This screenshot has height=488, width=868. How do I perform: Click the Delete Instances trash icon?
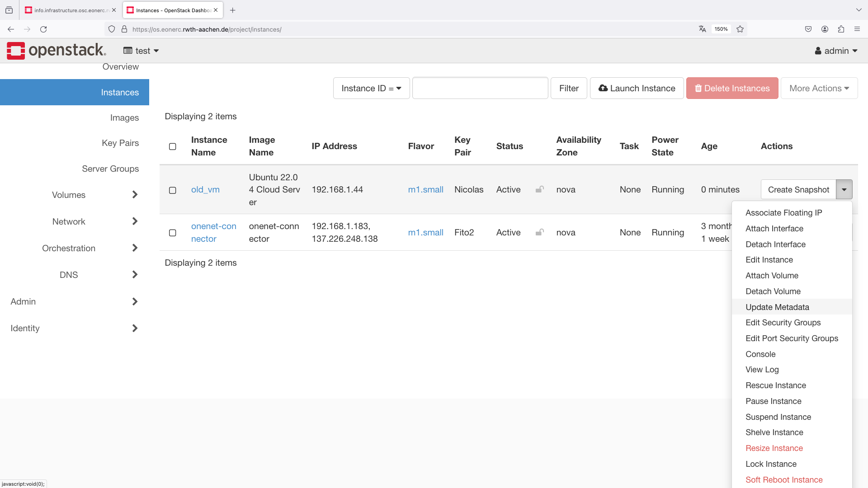pos(698,88)
